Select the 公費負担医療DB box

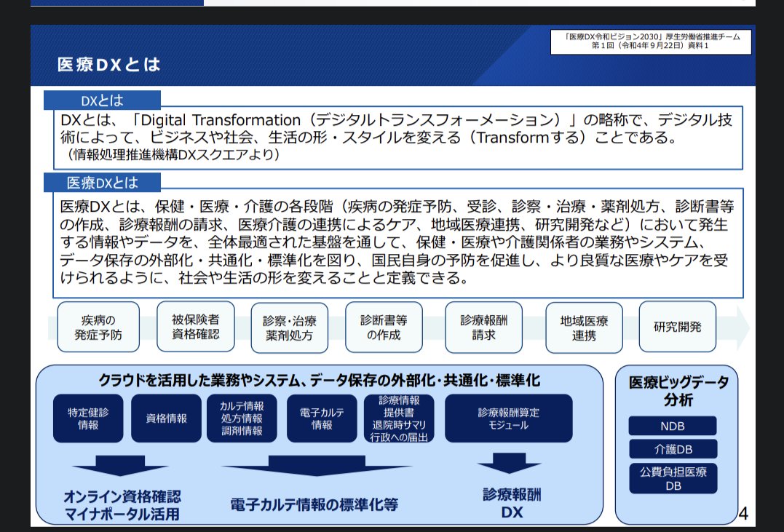pyautogui.click(x=673, y=478)
